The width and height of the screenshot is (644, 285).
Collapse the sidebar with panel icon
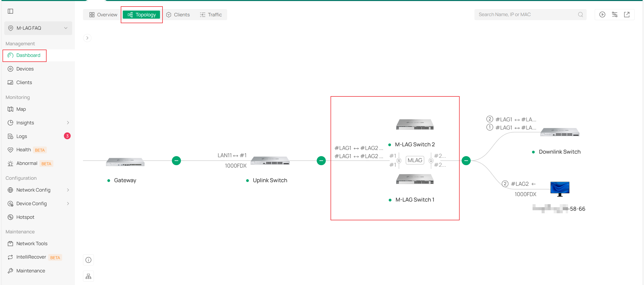[10, 11]
